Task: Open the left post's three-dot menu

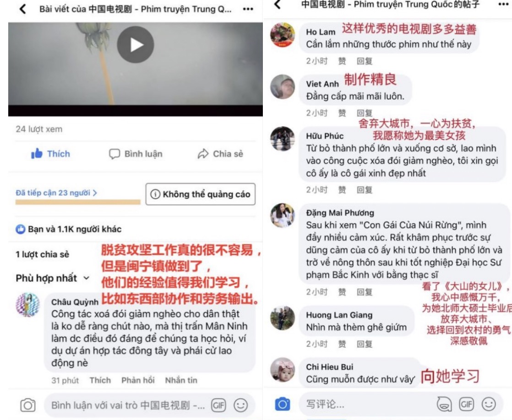Action: 248,9
